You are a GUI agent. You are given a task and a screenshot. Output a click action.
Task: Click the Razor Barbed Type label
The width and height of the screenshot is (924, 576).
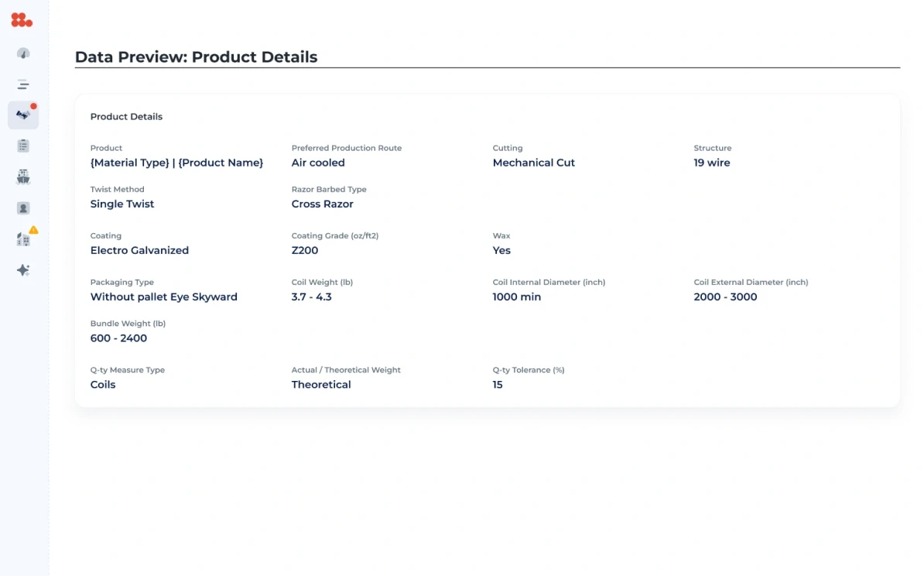click(329, 189)
